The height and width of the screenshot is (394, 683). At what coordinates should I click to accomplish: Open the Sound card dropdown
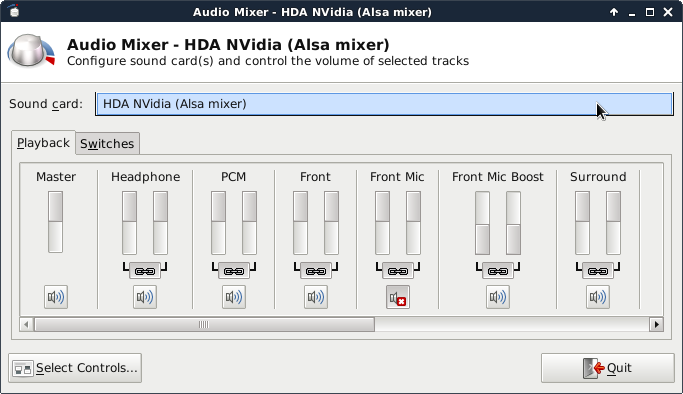click(384, 104)
